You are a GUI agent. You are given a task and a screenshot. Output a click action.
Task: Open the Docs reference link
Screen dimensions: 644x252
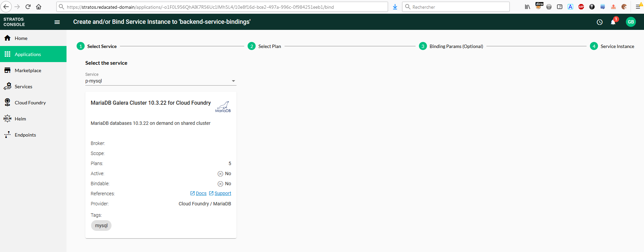[x=199, y=194]
